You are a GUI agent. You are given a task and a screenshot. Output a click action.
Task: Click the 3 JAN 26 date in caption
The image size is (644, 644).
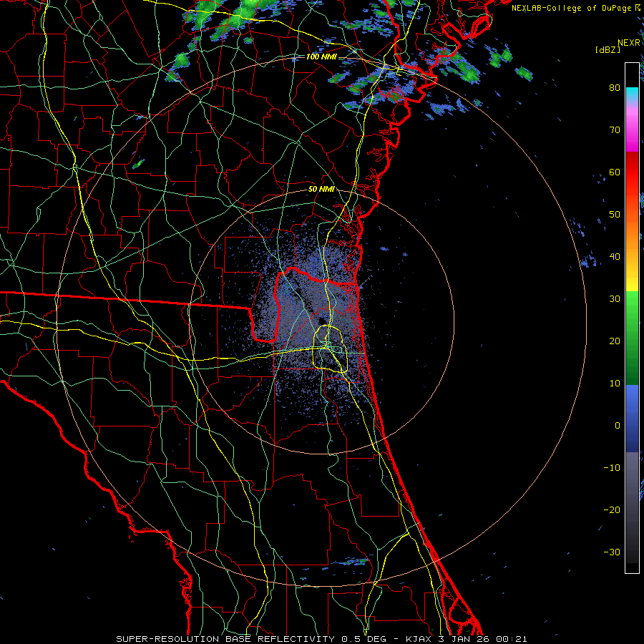click(464, 639)
